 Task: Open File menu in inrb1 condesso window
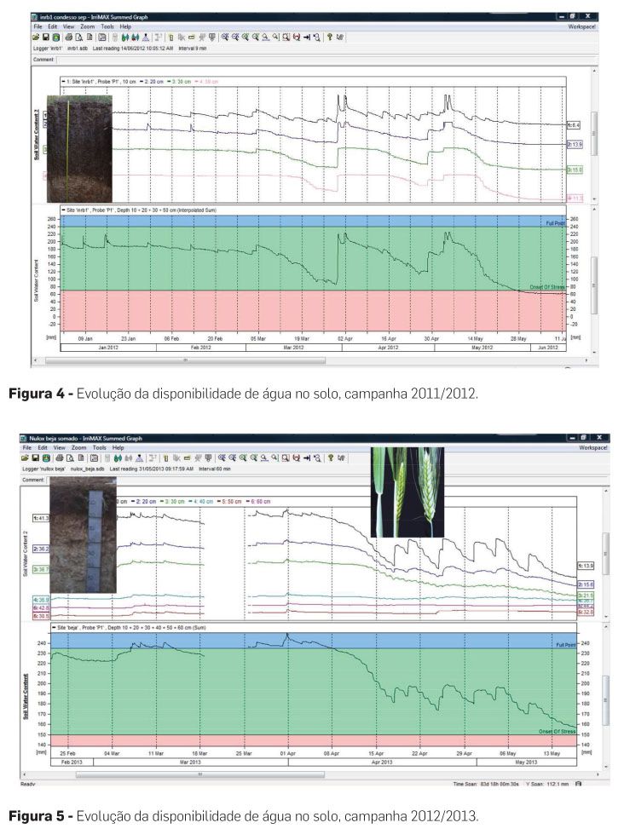pos(38,26)
